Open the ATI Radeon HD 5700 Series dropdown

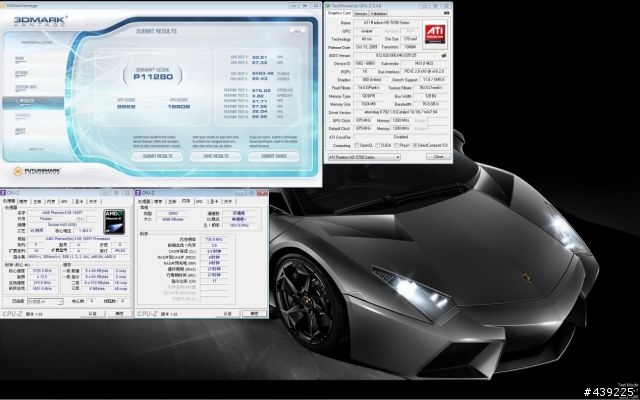click(364, 157)
